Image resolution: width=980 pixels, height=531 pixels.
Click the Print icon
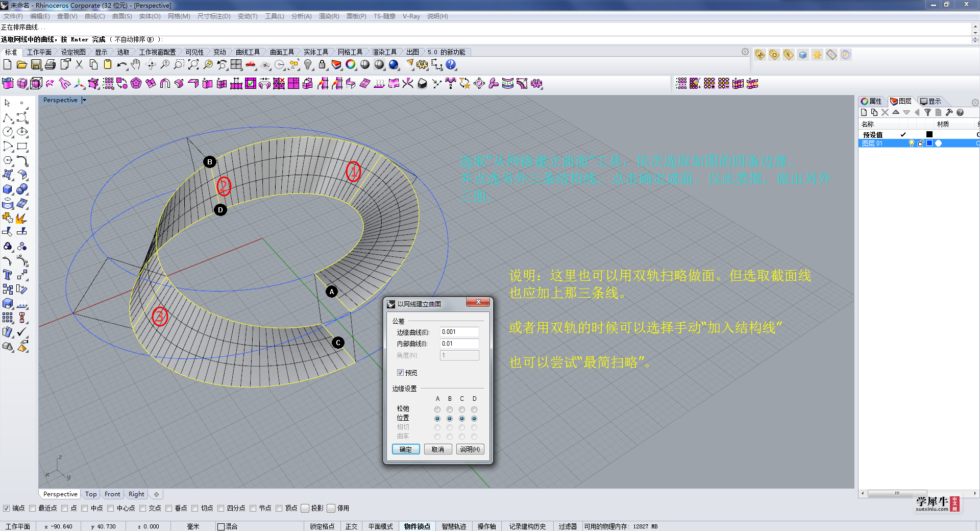tap(50, 65)
